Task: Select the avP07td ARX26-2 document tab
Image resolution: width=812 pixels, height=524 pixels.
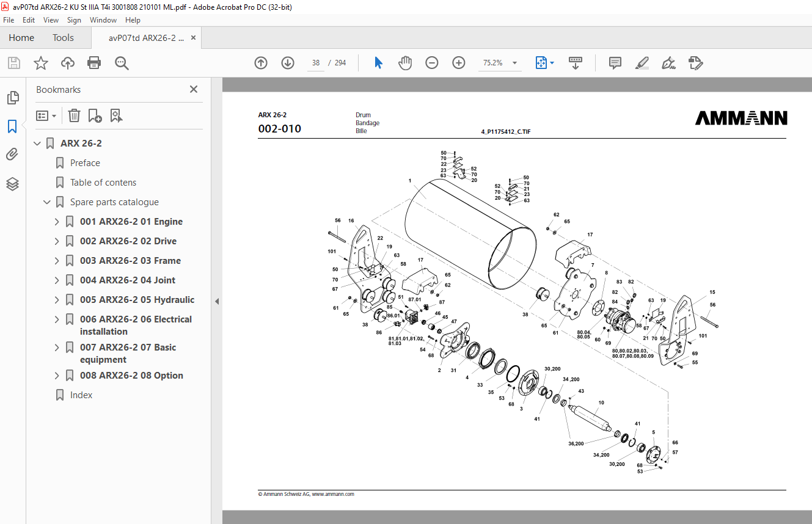Action: [146, 38]
